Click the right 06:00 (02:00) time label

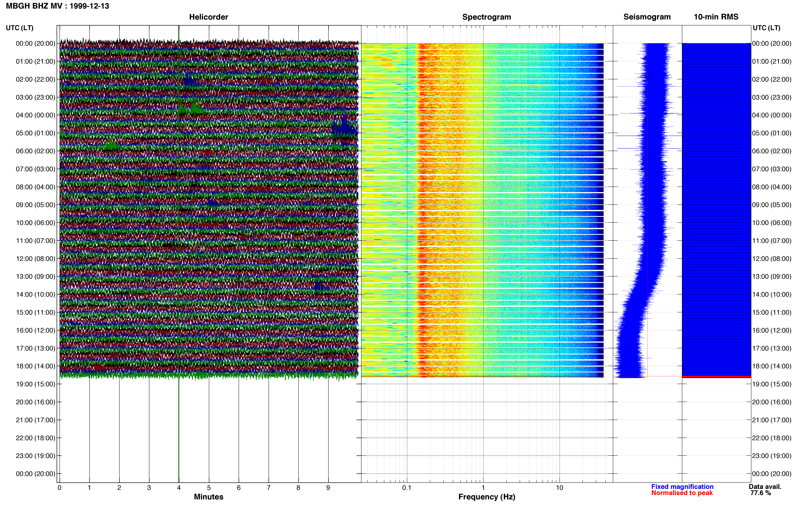click(x=772, y=151)
